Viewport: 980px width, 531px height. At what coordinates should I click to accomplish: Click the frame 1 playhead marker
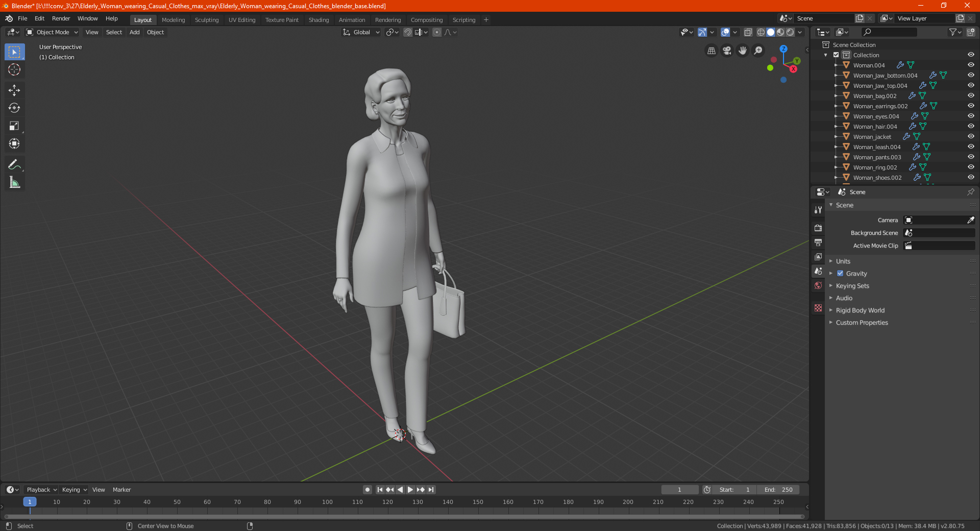coord(30,502)
